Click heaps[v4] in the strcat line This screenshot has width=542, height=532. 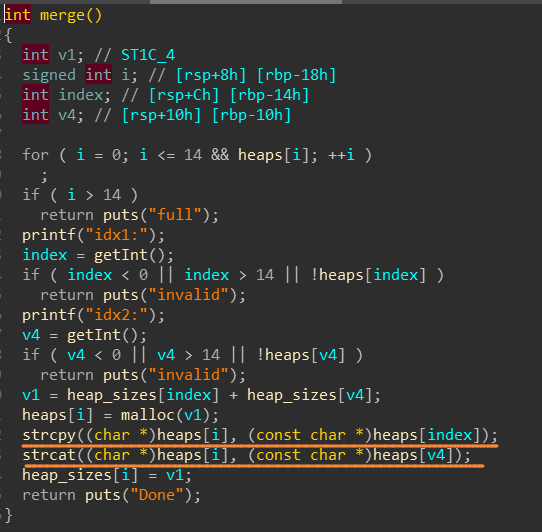[413, 455]
